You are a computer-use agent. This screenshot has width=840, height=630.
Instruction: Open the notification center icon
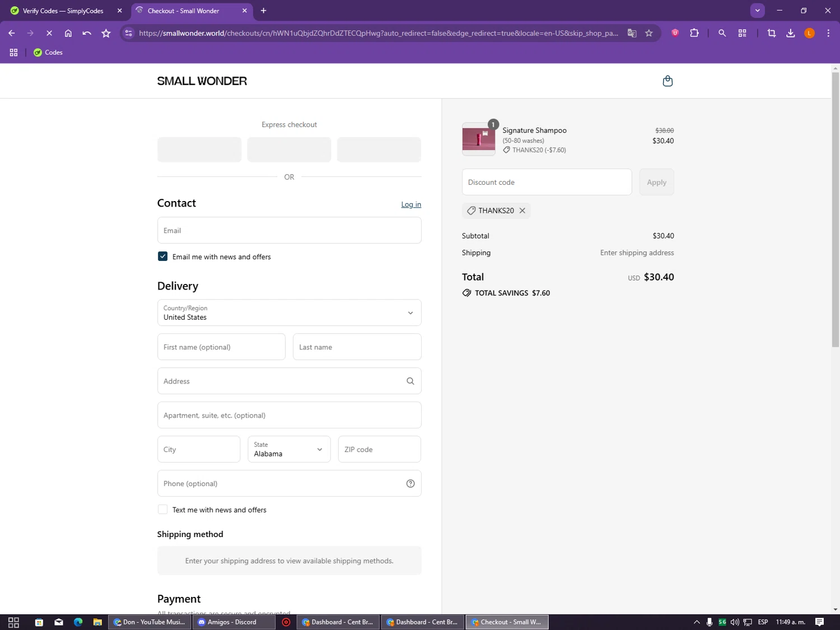tap(819, 622)
